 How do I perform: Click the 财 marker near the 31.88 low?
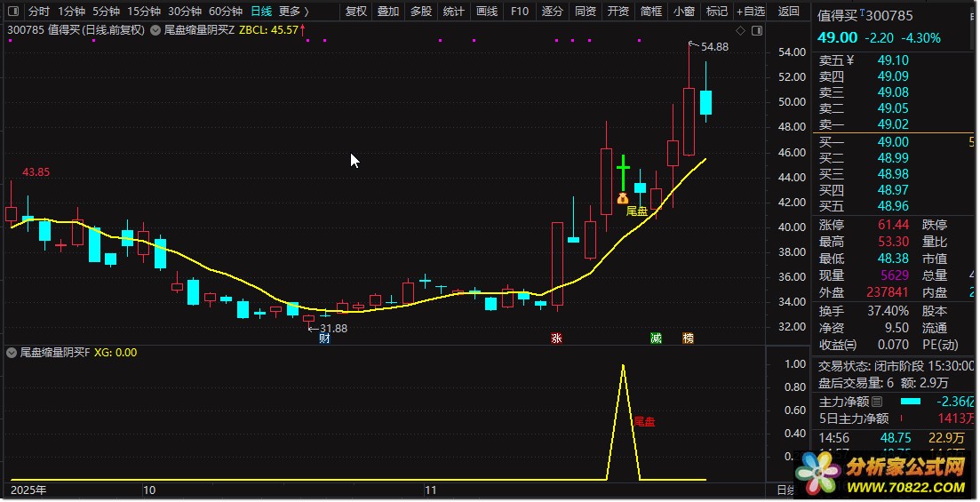[325, 339]
